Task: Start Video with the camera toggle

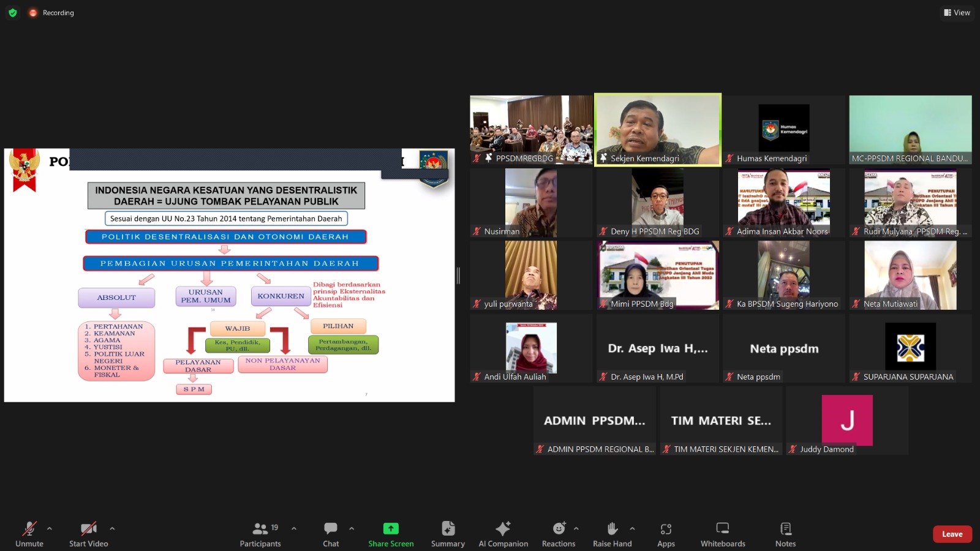Action: tap(89, 533)
